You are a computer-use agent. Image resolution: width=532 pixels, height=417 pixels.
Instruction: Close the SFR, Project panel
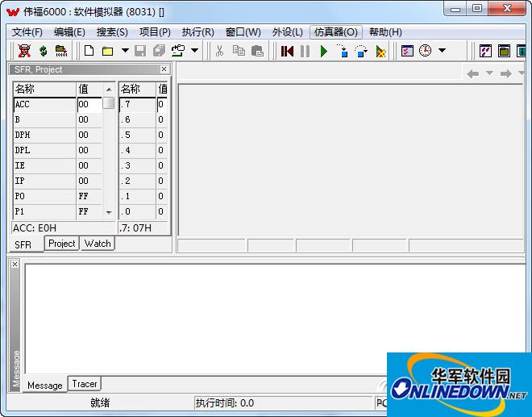[164, 69]
